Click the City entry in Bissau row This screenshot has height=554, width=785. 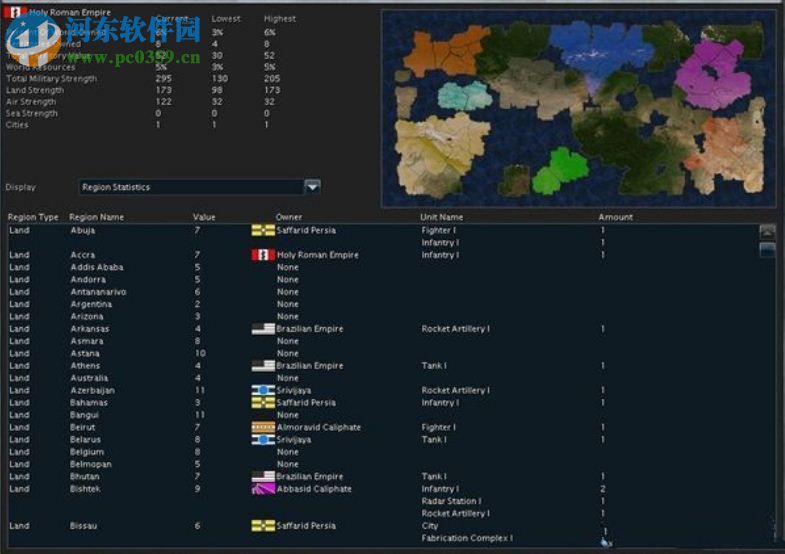(x=430, y=525)
